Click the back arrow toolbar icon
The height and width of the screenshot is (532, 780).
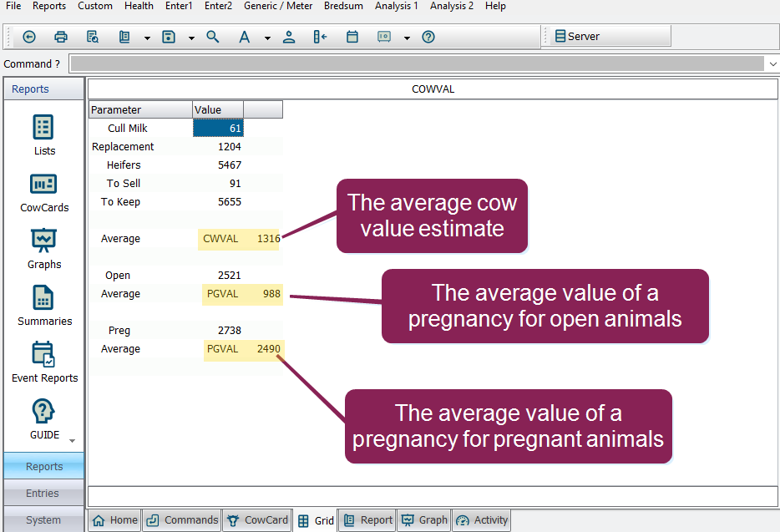click(29, 37)
